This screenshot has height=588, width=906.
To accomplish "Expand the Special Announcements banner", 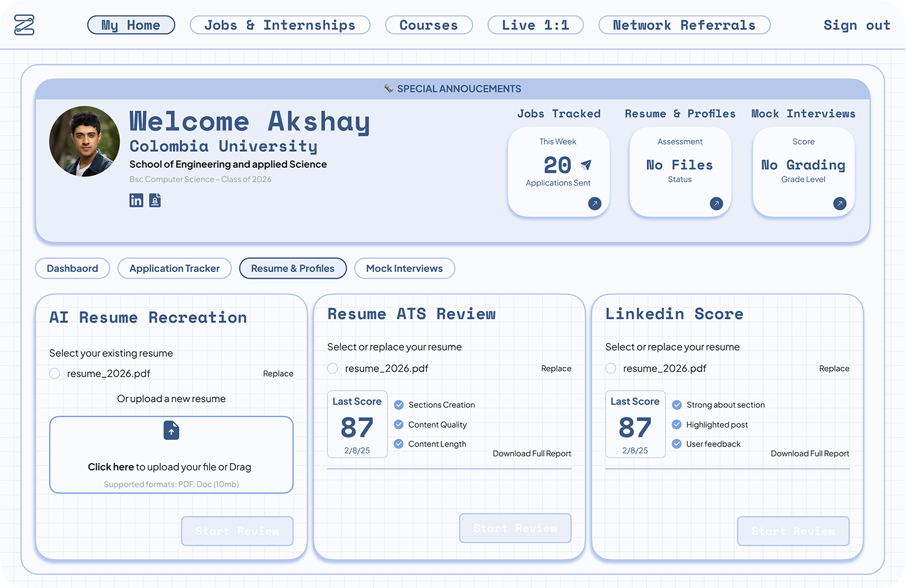I will click(452, 88).
